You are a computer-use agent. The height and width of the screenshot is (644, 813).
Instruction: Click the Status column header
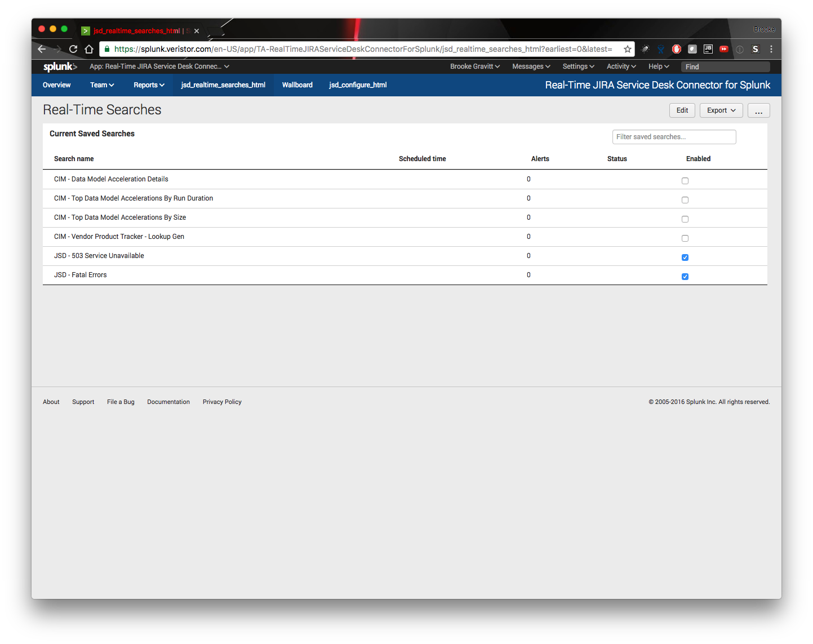pos(617,159)
